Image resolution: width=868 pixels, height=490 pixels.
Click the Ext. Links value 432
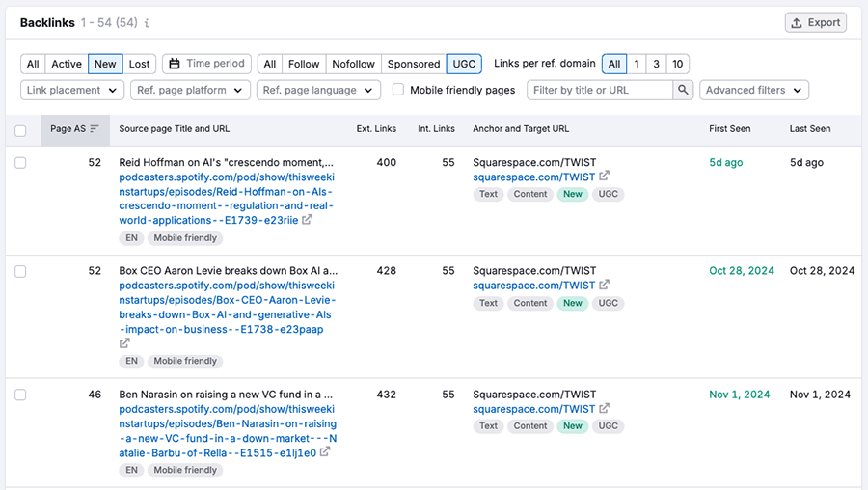(387, 395)
